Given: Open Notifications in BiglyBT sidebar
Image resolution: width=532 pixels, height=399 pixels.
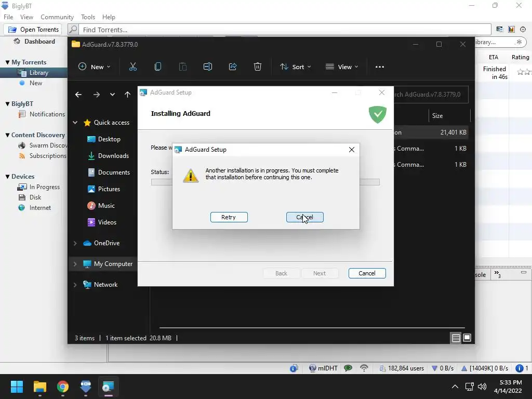Looking at the screenshot, I should 47,114.
